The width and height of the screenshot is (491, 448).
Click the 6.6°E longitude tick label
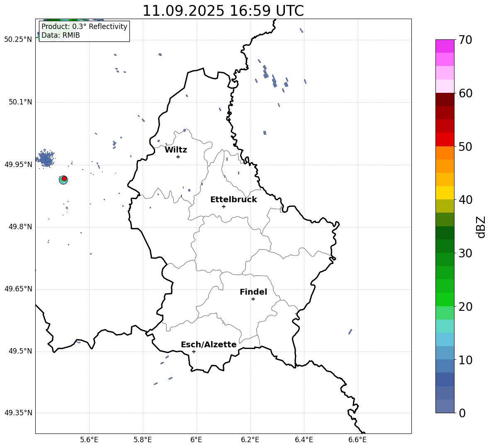coord(357,440)
